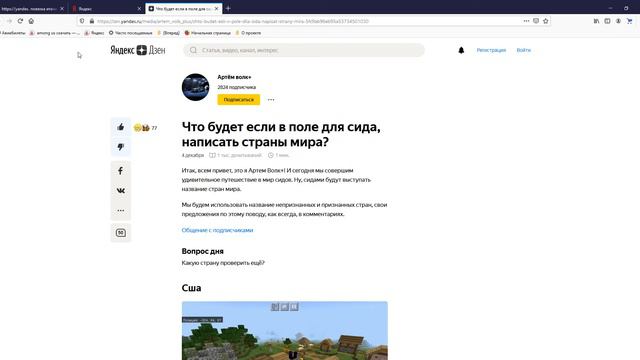Bookmark this page with the star icon

tap(546, 21)
